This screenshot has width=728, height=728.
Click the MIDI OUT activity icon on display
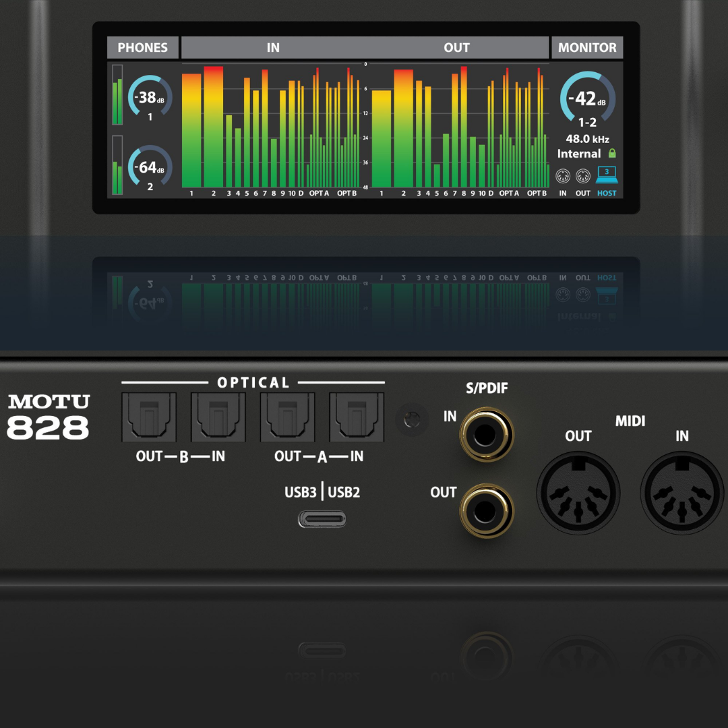pos(582,177)
